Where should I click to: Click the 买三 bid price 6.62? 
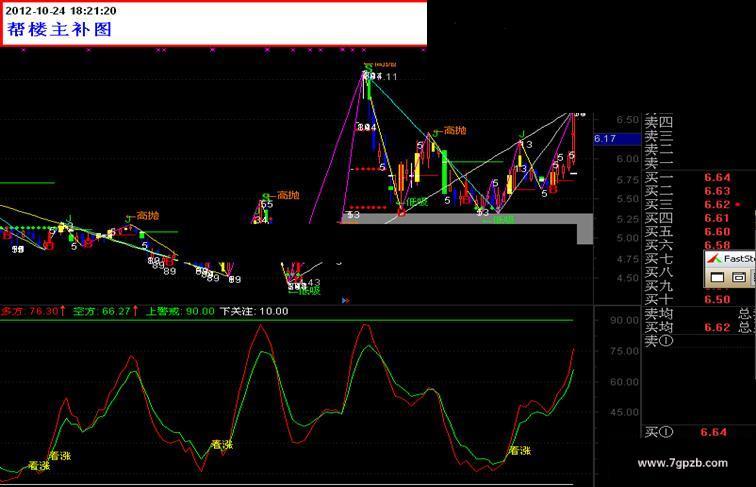point(717,204)
